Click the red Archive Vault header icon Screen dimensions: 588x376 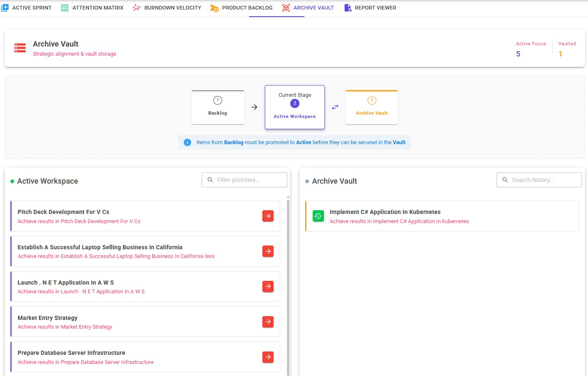point(20,48)
